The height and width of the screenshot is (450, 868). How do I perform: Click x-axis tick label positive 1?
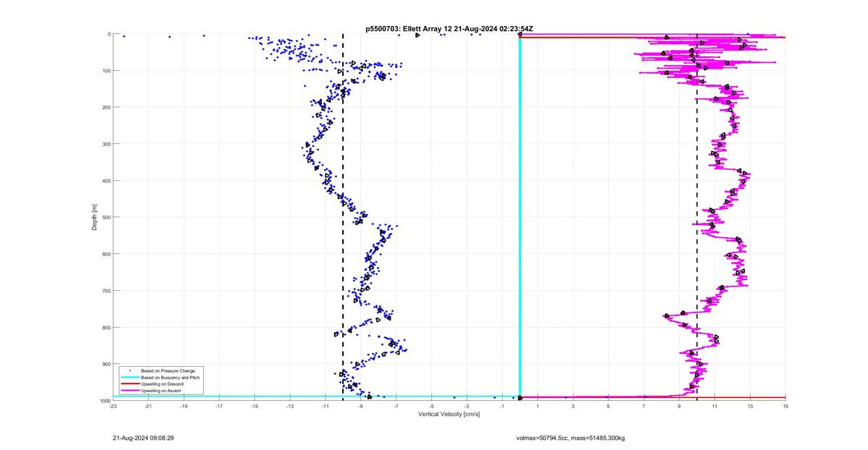(538, 406)
